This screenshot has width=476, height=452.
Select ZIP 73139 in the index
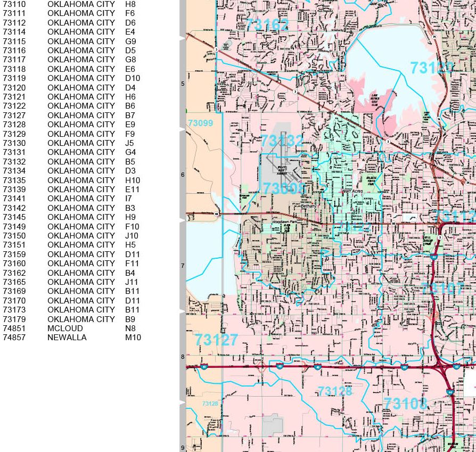click(x=14, y=190)
